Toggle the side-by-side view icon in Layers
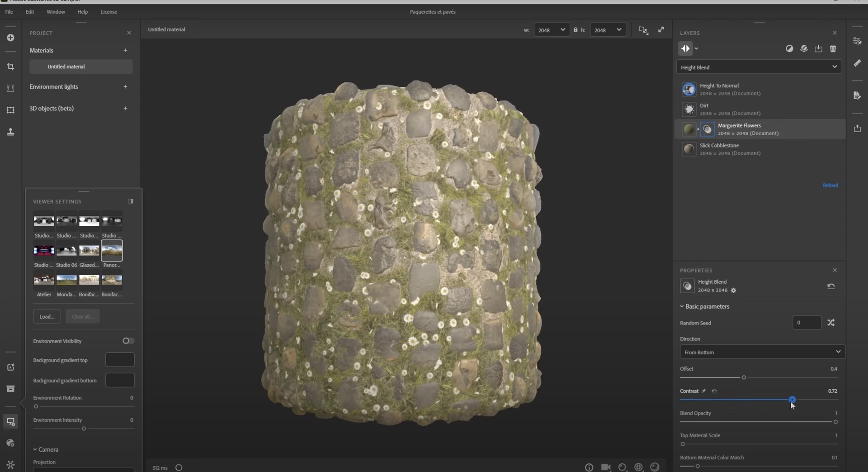The width and height of the screenshot is (868, 472). tap(686, 48)
